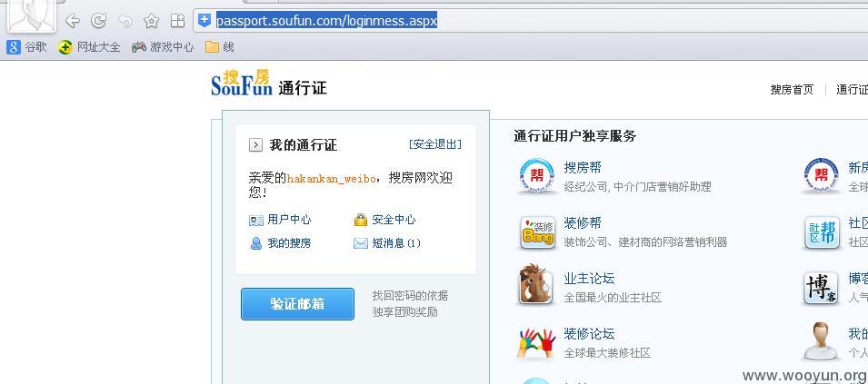
Task: Click text 经纪公司, 中介门店营销好助理
Action: [x=637, y=187]
